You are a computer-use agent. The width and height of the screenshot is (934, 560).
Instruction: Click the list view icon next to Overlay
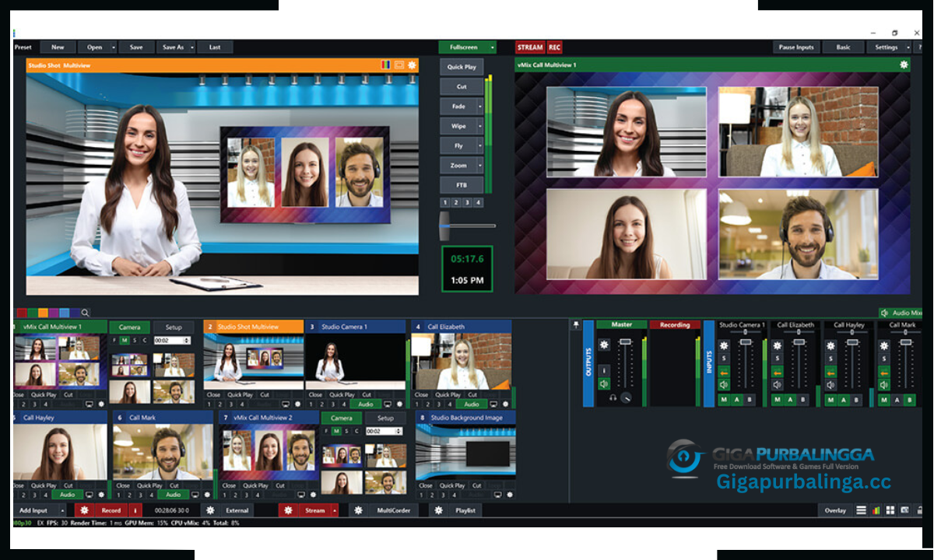tap(861, 510)
